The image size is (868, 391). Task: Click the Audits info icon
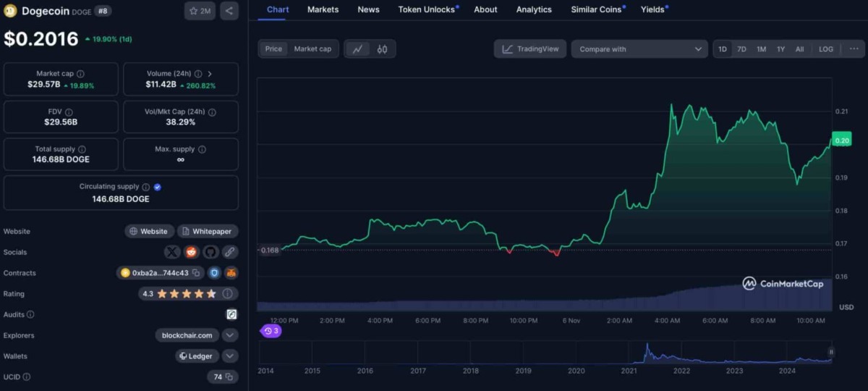[x=30, y=315]
